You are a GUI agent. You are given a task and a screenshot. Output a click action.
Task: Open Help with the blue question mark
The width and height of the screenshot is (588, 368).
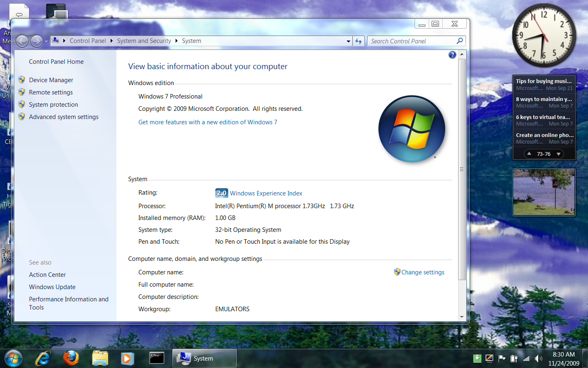point(452,55)
